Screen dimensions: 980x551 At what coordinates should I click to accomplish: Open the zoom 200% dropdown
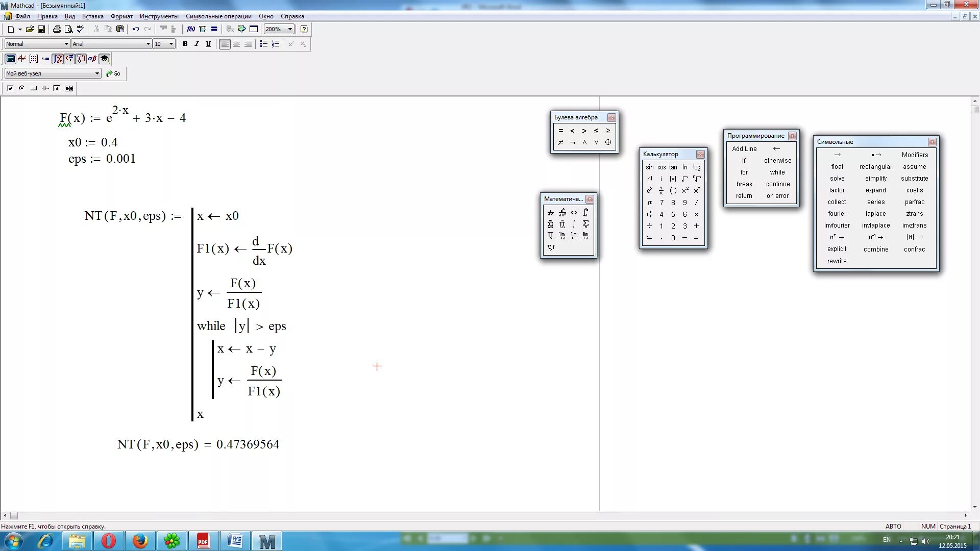click(290, 29)
